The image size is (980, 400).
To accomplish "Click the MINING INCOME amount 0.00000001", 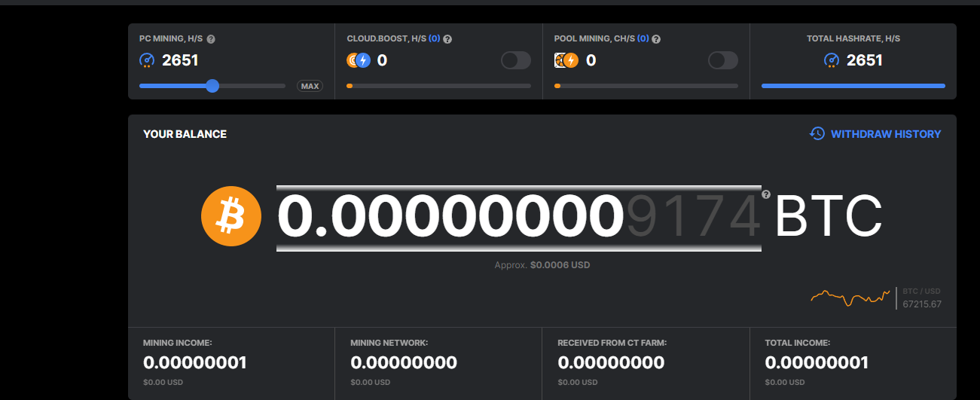I will click(195, 362).
